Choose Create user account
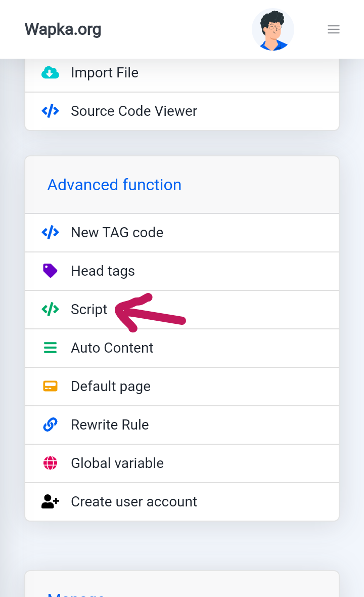The image size is (364, 597). tap(134, 502)
